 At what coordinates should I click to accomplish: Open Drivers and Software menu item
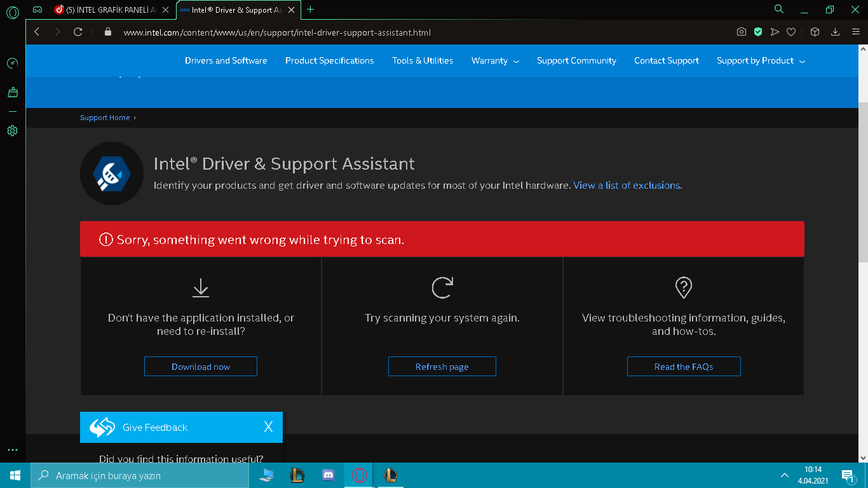pos(226,61)
